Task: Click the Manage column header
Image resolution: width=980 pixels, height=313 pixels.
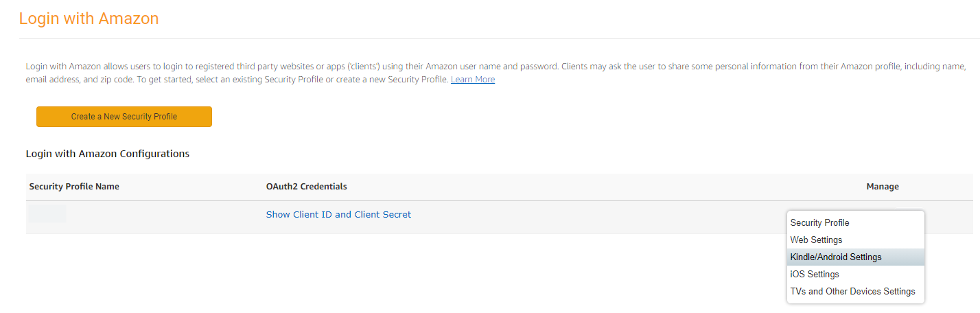Action: 882,187
